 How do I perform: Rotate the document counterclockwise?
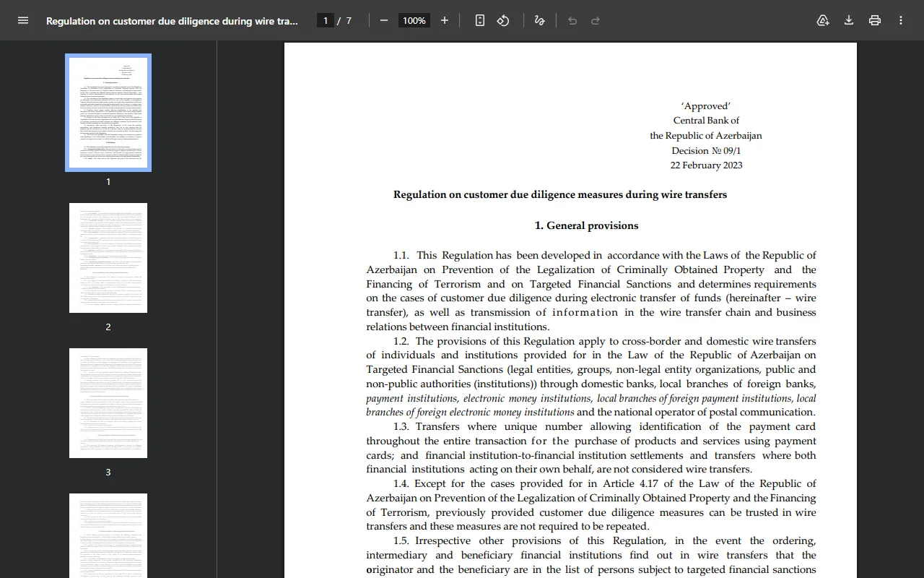pos(503,20)
